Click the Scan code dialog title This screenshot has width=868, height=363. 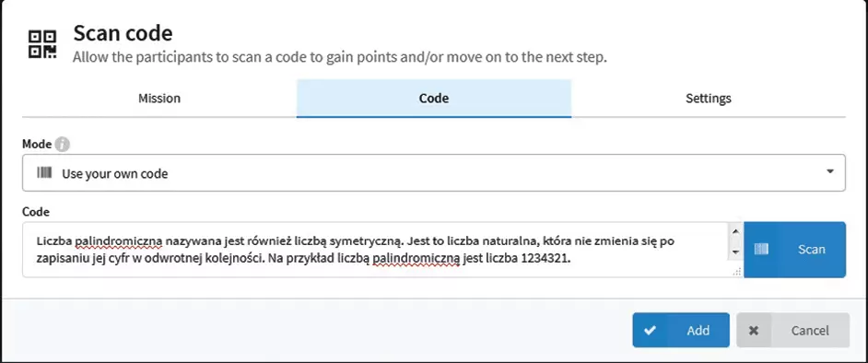(123, 33)
